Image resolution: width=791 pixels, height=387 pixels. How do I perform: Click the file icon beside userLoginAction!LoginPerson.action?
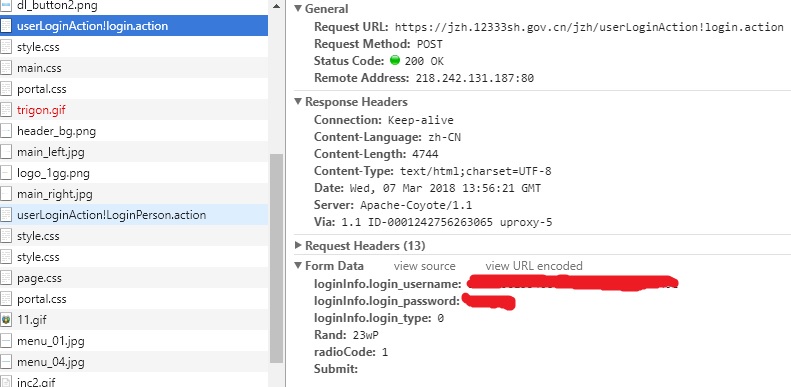pyautogui.click(x=6, y=215)
